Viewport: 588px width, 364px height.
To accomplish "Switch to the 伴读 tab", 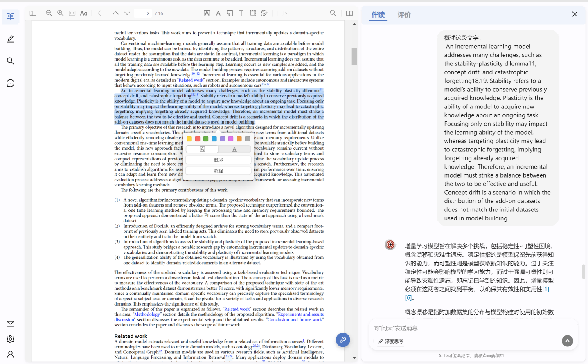I will [378, 15].
